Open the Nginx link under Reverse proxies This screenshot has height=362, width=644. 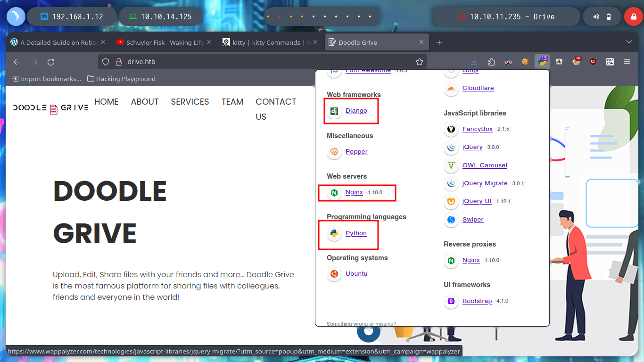471,260
